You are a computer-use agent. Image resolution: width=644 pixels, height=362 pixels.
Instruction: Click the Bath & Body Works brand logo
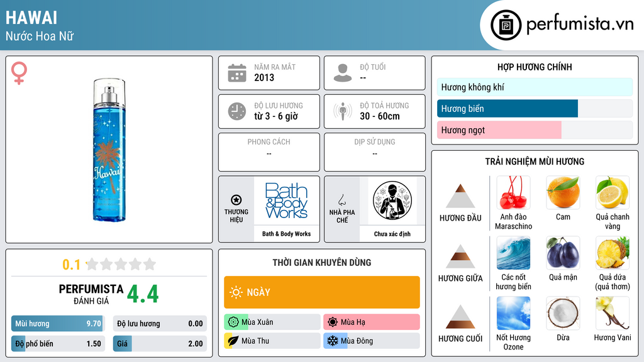[x=286, y=200]
